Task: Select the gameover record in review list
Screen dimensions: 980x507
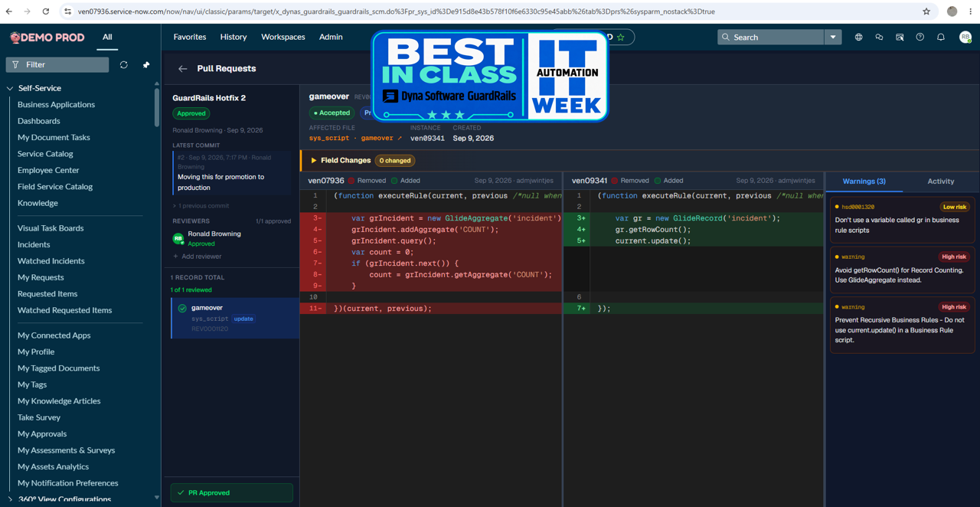Action: (235, 318)
